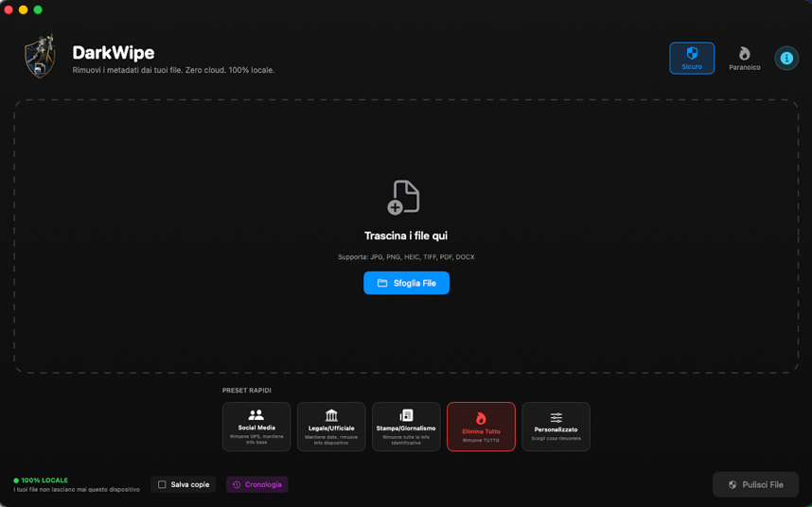Click the DarkWipe shield logo
The image size is (812, 507).
click(x=41, y=57)
